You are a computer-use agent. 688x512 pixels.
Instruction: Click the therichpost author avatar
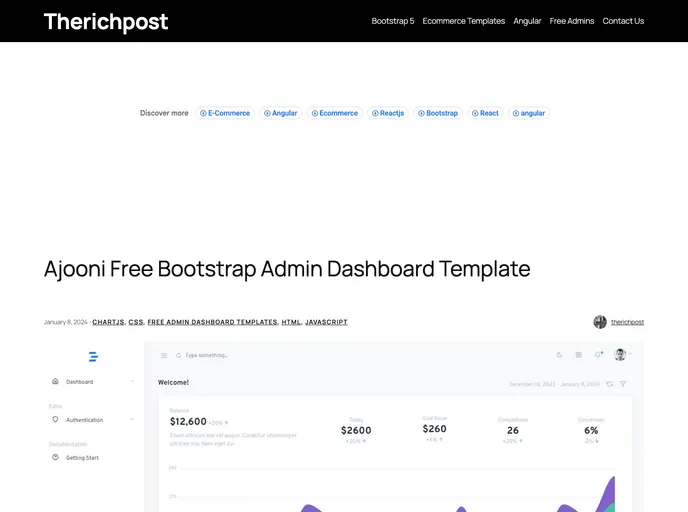click(x=600, y=322)
